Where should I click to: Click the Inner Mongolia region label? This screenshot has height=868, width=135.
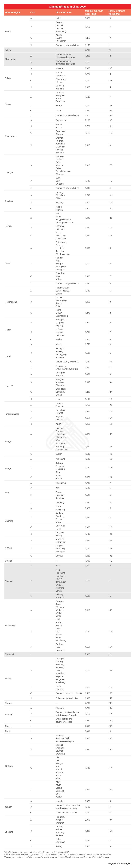point(12,414)
